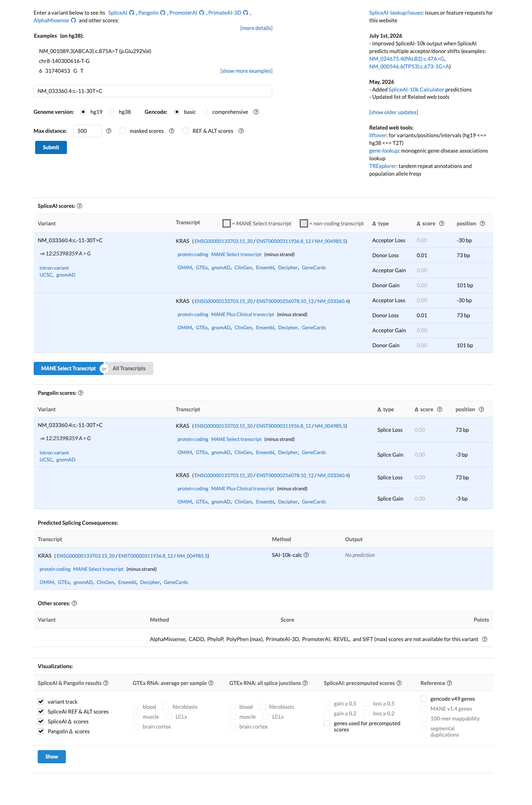This screenshot has height=805, width=532.
Task: Uncheck Pangolin Δ scores checkbox
Action: [x=41, y=731]
